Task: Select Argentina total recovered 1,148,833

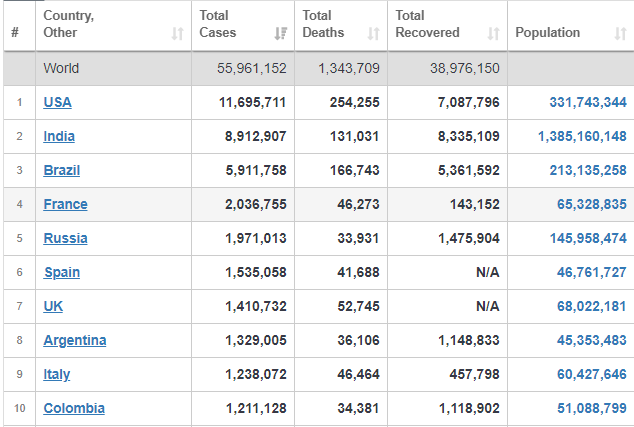Action: (469, 340)
